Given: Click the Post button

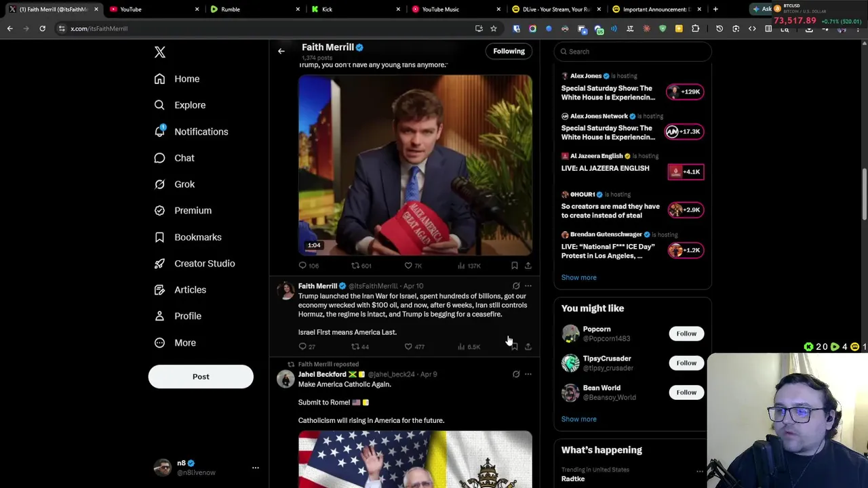Looking at the screenshot, I should 201,377.
